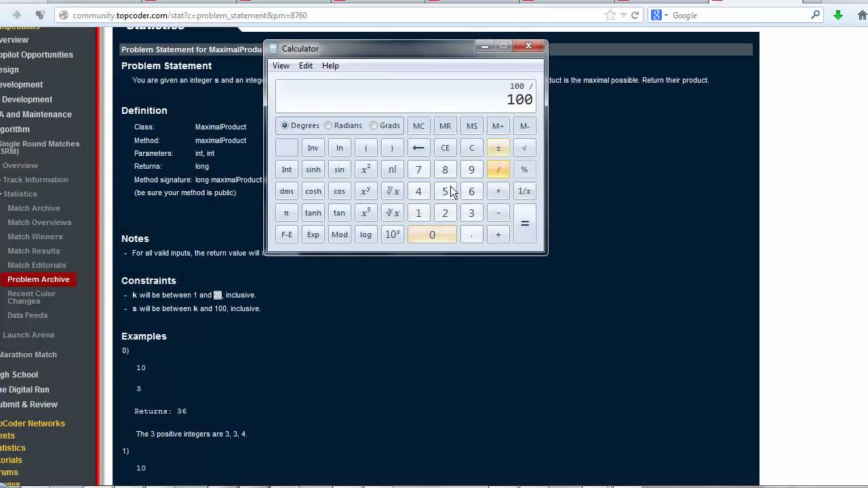The height and width of the screenshot is (488, 868).
Task: Collapse Single Round Matches (SRM) section
Action: [x=39, y=147]
